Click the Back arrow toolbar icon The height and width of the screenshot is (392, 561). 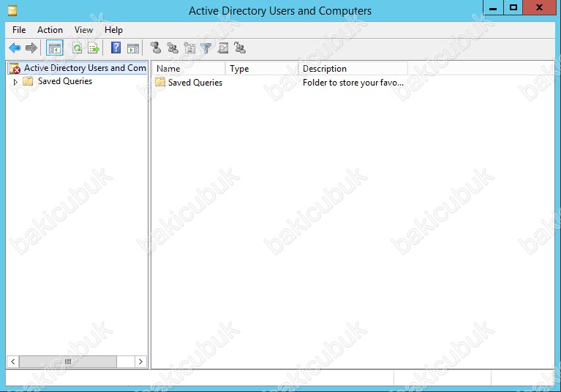pos(15,48)
